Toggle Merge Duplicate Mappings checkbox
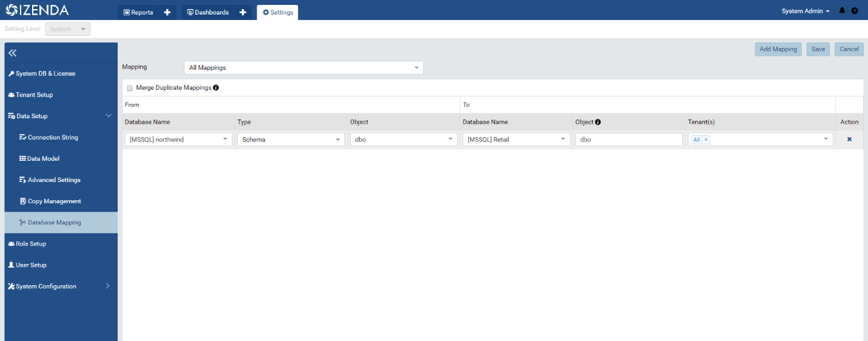The height and width of the screenshot is (341, 868). [x=130, y=88]
